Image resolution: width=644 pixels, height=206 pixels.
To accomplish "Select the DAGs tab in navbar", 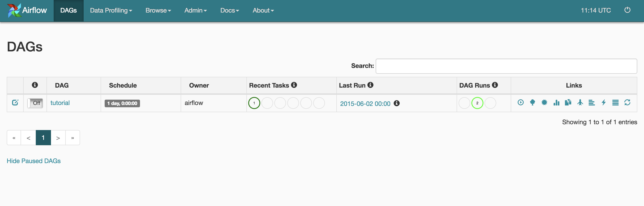I will click(x=68, y=11).
